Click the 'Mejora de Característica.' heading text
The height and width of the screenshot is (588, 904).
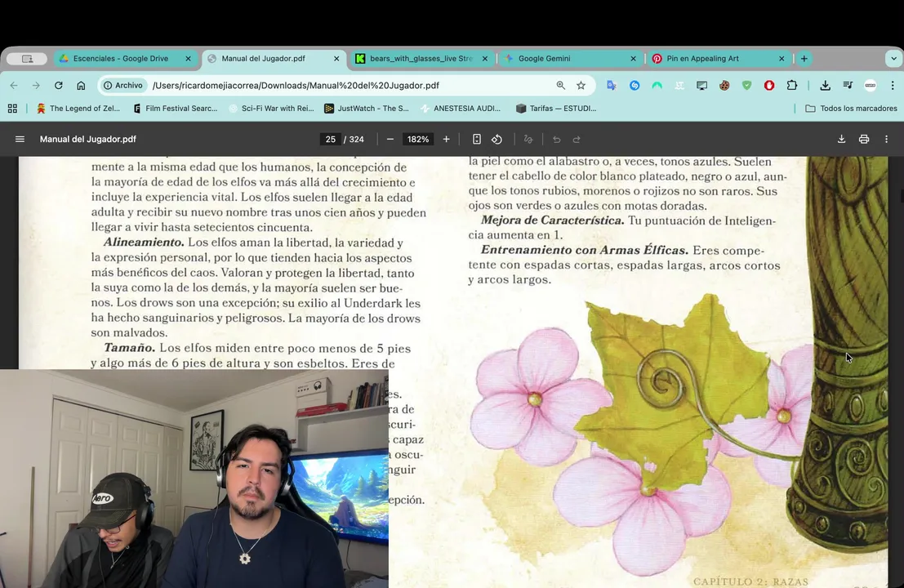[x=552, y=220]
